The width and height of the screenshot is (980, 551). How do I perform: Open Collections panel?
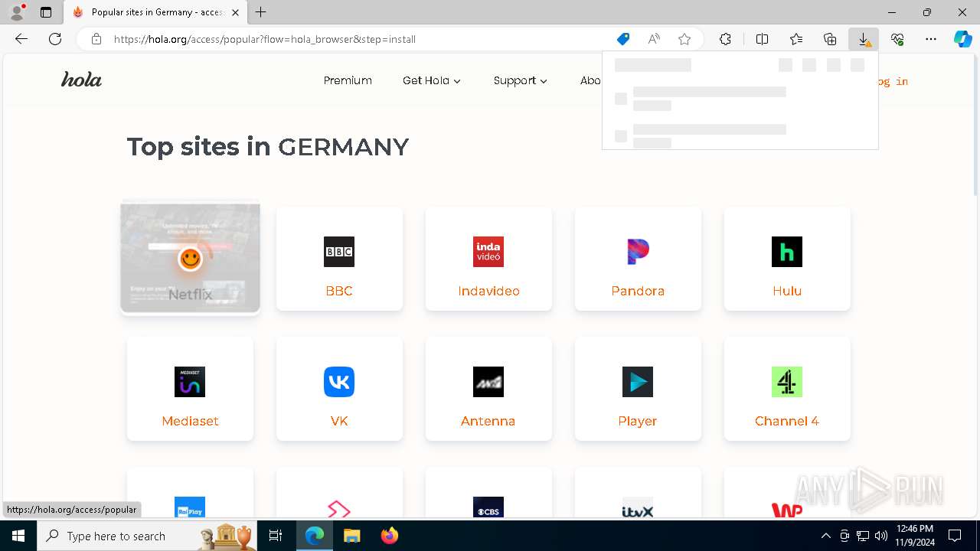click(830, 39)
